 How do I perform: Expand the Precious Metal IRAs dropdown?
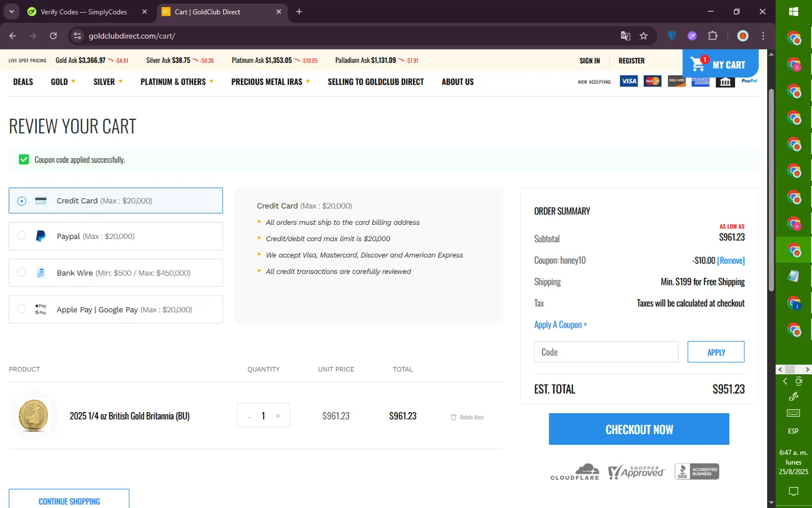[x=271, y=82]
